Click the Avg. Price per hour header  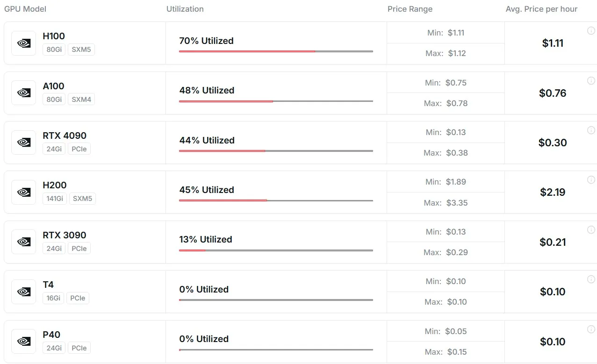(x=541, y=9)
